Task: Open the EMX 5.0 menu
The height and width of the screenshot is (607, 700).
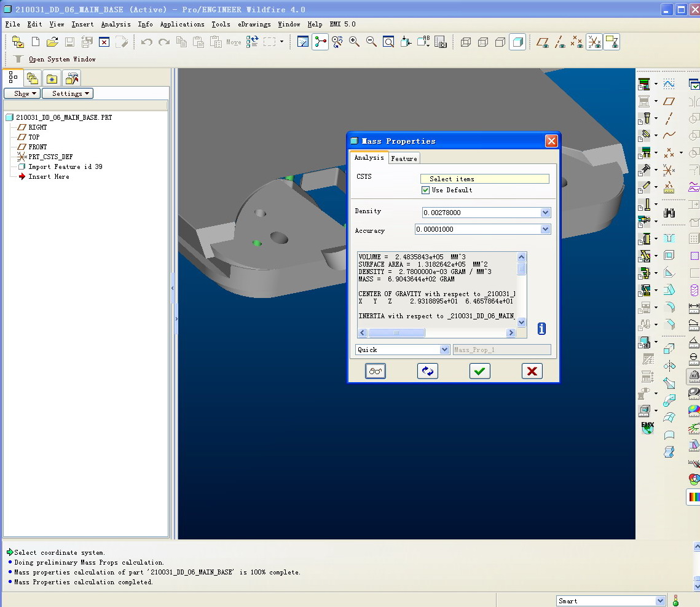Action: click(x=342, y=24)
